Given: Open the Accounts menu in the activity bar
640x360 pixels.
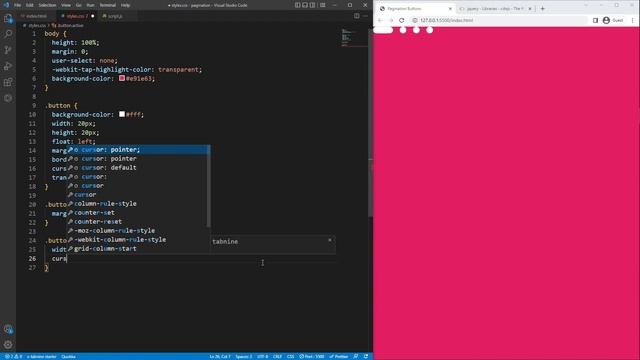Looking at the screenshot, I should pyautogui.click(x=8, y=329).
